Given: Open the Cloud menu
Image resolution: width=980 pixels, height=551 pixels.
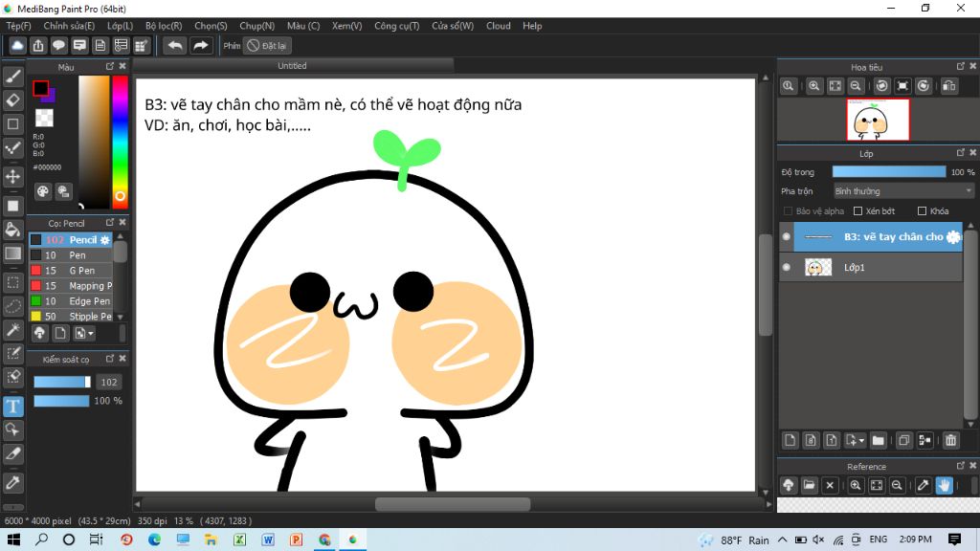Looking at the screenshot, I should pyautogui.click(x=498, y=26).
